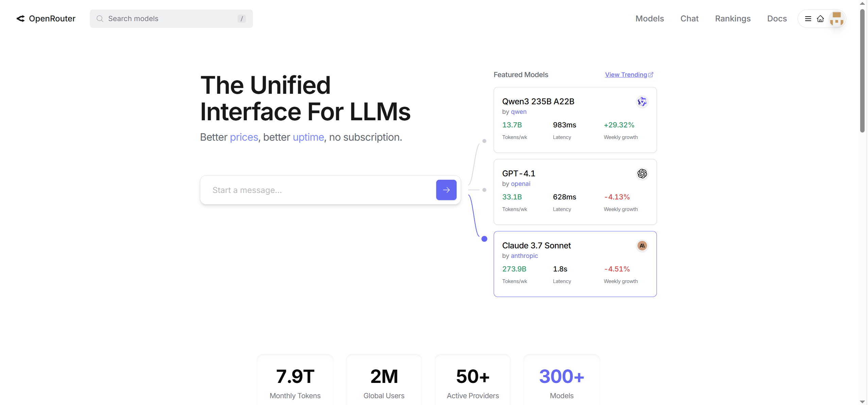
Task: Click the page vertical scrollbar thumb
Action: 862,71
